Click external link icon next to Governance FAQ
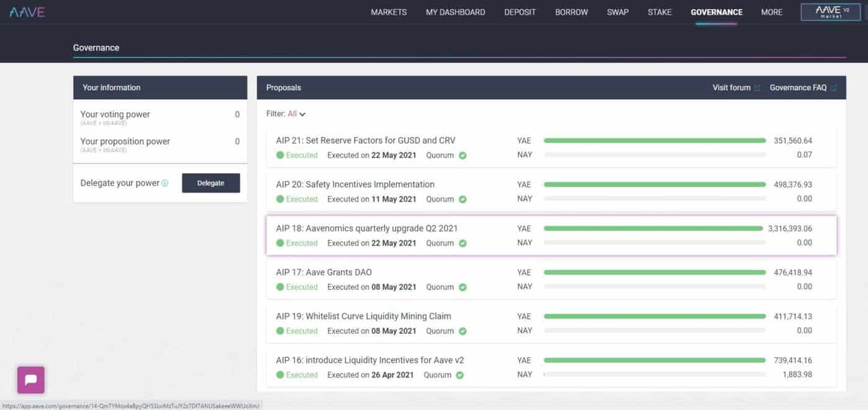Image resolution: width=868 pixels, height=410 pixels. [x=833, y=88]
